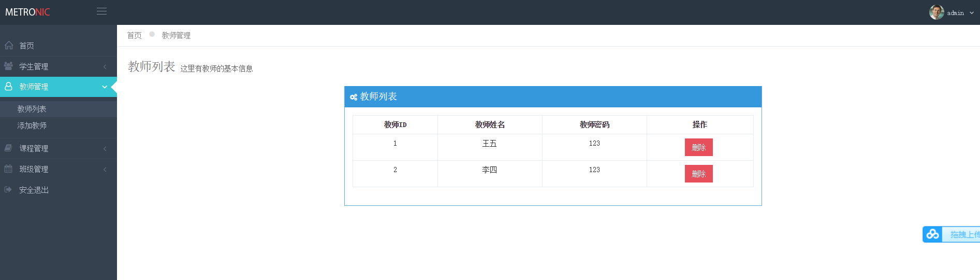The height and width of the screenshot is (280, 980).
Task: Click the cloud upload widget icon
Action: (x=932, y=234)
